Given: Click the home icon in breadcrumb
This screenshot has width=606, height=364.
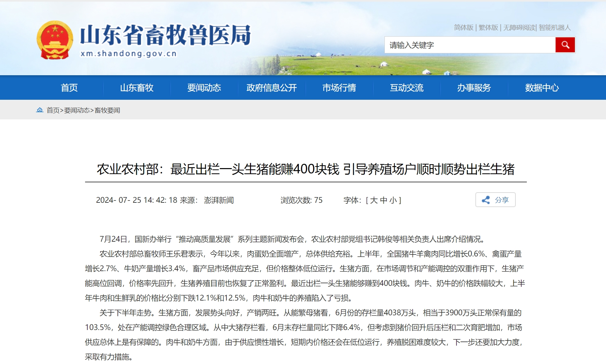Looking at the screenshot, I should (40, 110).
